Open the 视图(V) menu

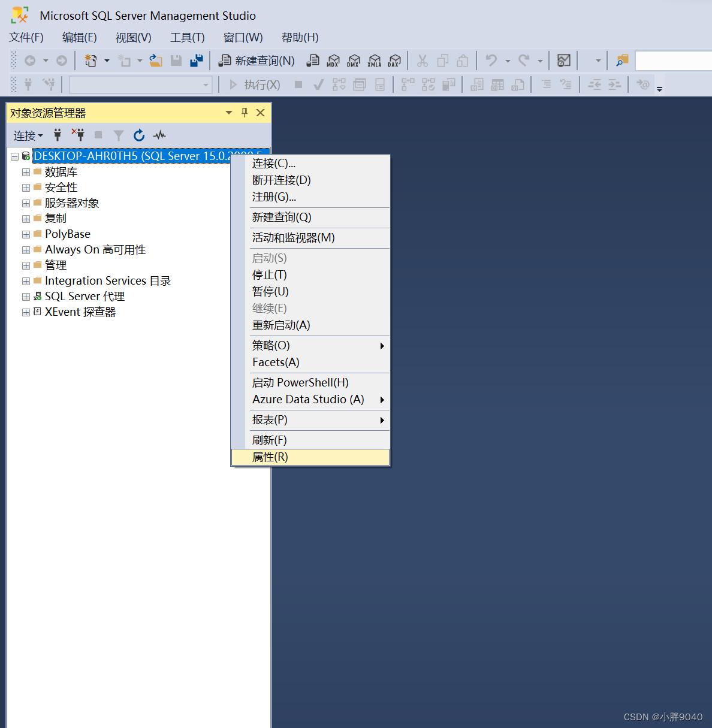(134, 37)
